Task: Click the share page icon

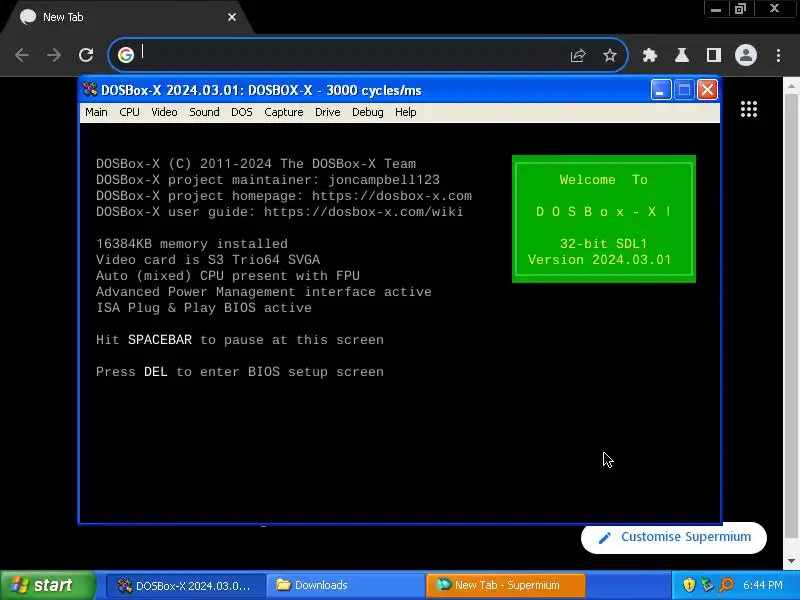Action: pos(578,55)
